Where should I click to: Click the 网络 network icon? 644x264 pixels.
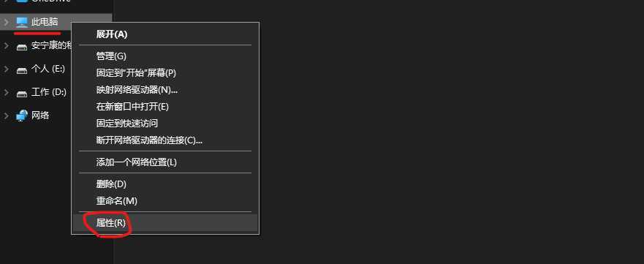tap(21, 116)
